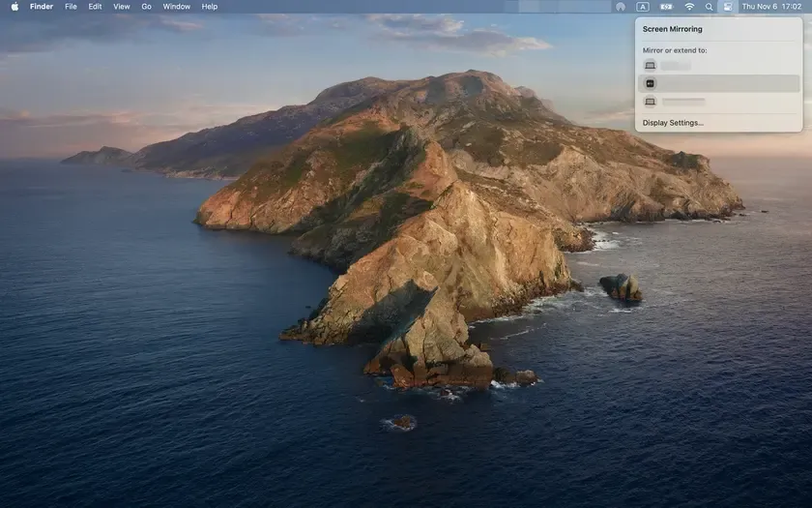
Task: Select the first laptop device to mirror
Action: 719,66
